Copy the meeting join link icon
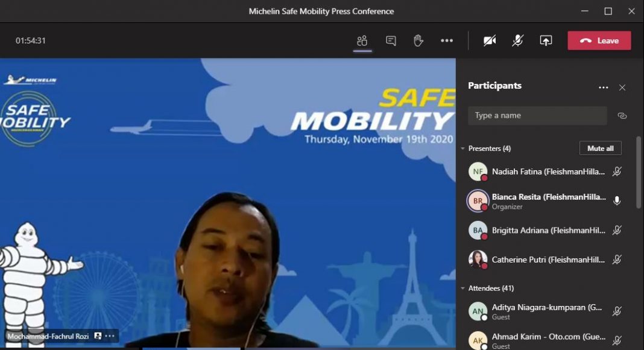Image resolution: width=644 pixels, height=350 pixels. click(x=622, y=116)
